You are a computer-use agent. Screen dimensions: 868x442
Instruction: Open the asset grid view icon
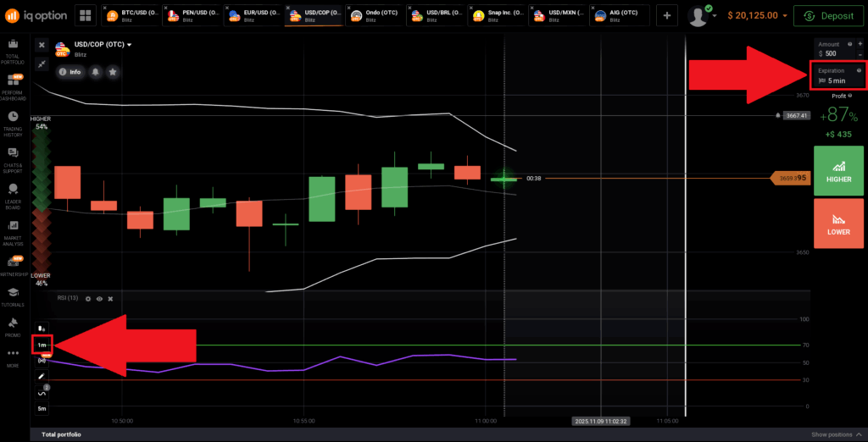[x=86, y=15]
